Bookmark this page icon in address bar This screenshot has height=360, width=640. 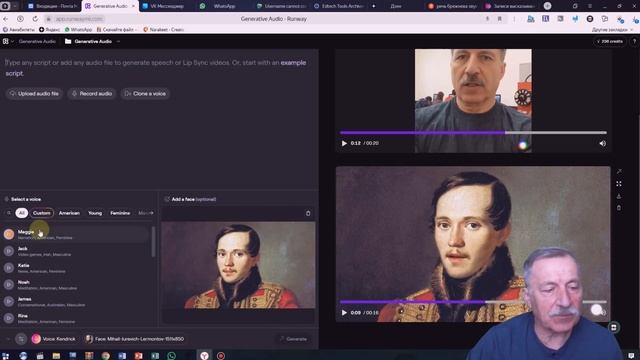pyautogui.click(x=500, y=19)
